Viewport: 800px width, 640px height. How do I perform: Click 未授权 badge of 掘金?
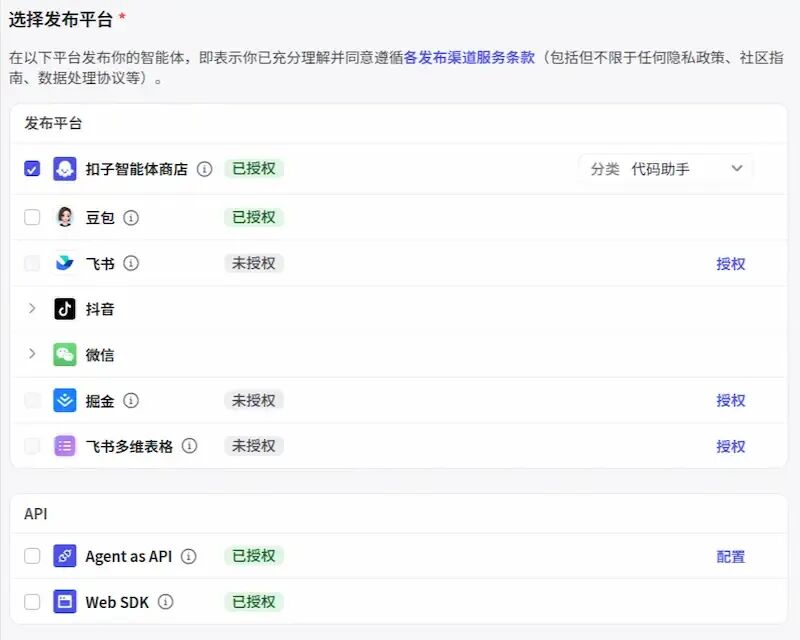click(254, 400)
